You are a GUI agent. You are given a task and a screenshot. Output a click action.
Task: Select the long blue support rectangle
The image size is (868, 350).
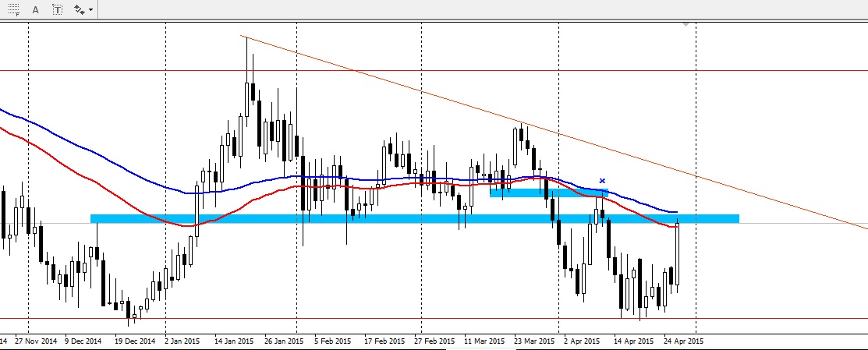(x=415, y=218)
